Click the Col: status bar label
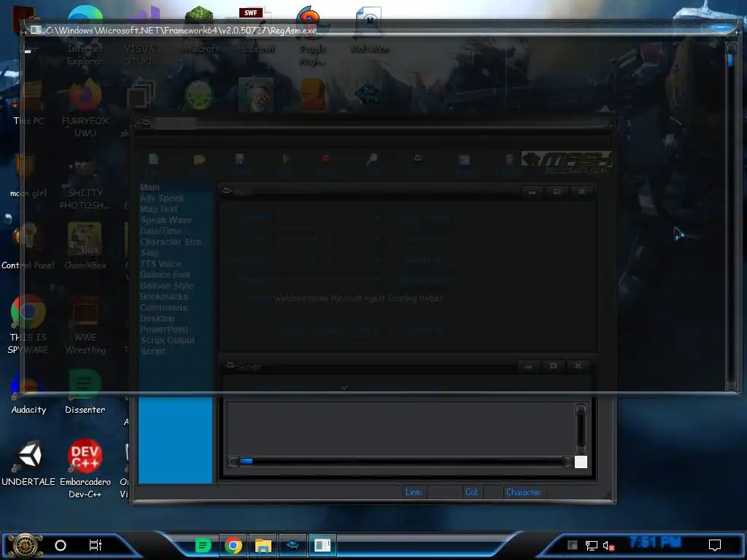The width and height of the screenshot is (747, 560). pos(471,492)
